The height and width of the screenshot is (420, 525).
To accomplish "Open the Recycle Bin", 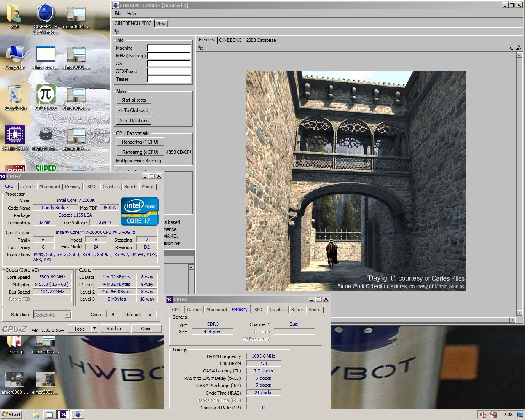I will pos(15,98).
